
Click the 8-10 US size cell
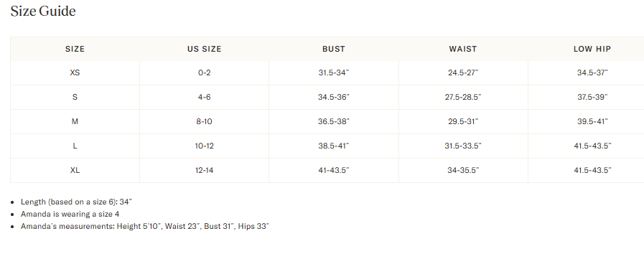[x=204, y=121]
